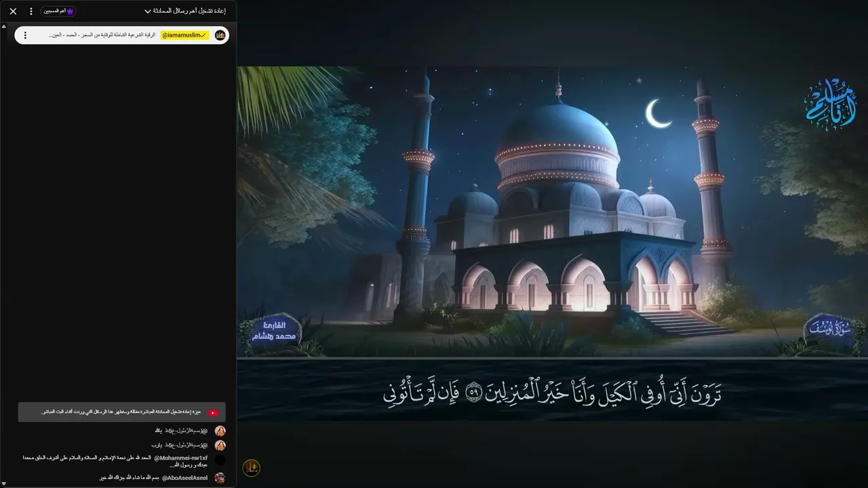Click chat scrollbar up arrow
The image size is (868, 488).
3,26
